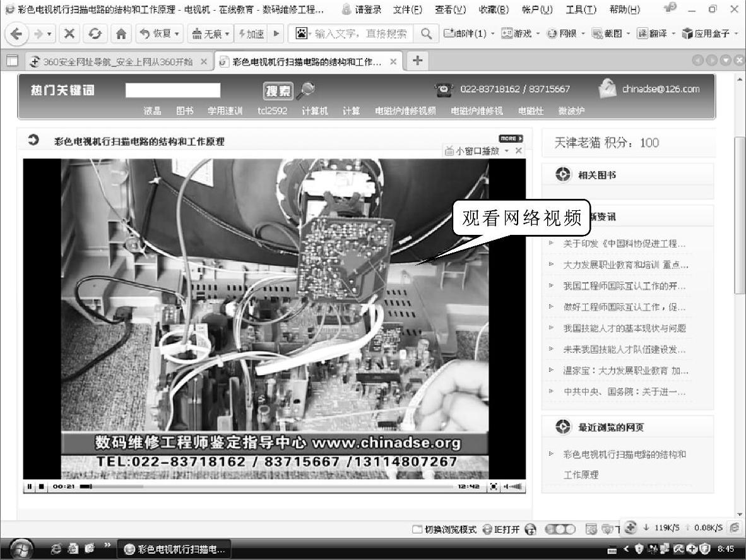The image size is (746, 560).
Task: Open the 帐户(U) menu
Action: [x=536, y=9]
